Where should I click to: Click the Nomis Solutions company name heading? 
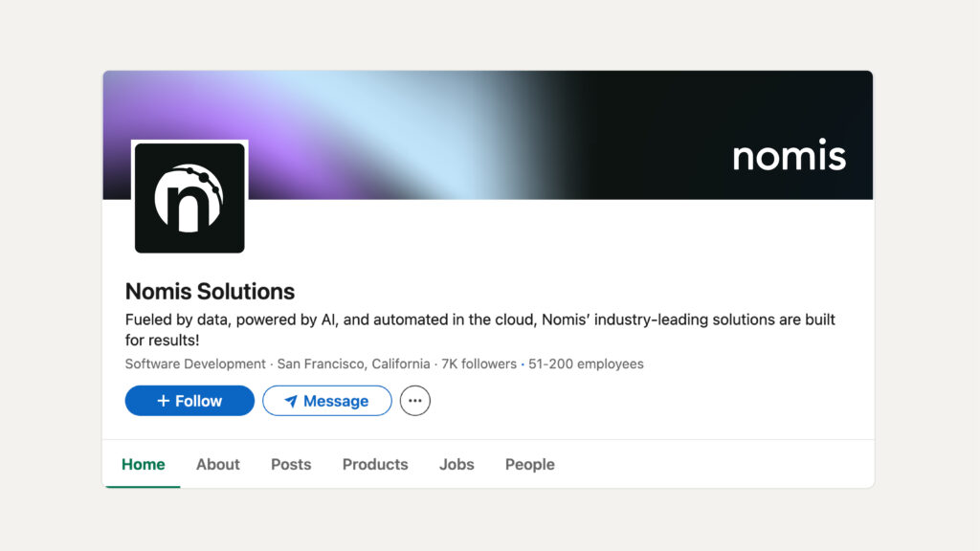[x=210, y=291]
